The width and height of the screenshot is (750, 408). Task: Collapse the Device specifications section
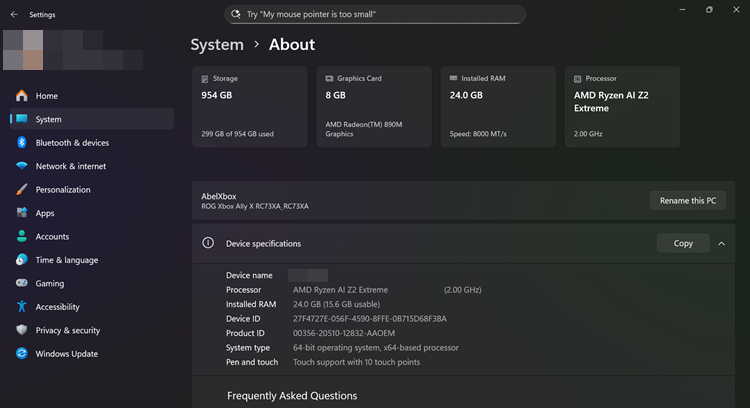coord(721,243)
